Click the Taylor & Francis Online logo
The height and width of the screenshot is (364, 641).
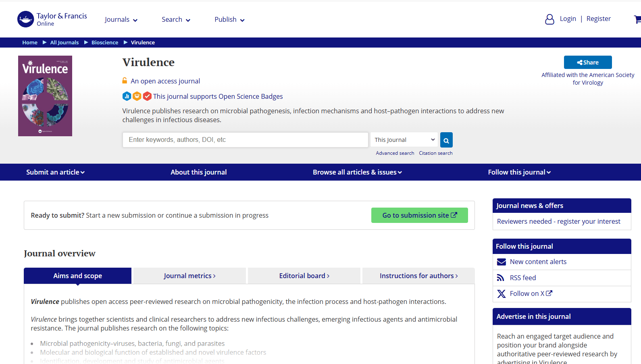[x=52, y=19]
